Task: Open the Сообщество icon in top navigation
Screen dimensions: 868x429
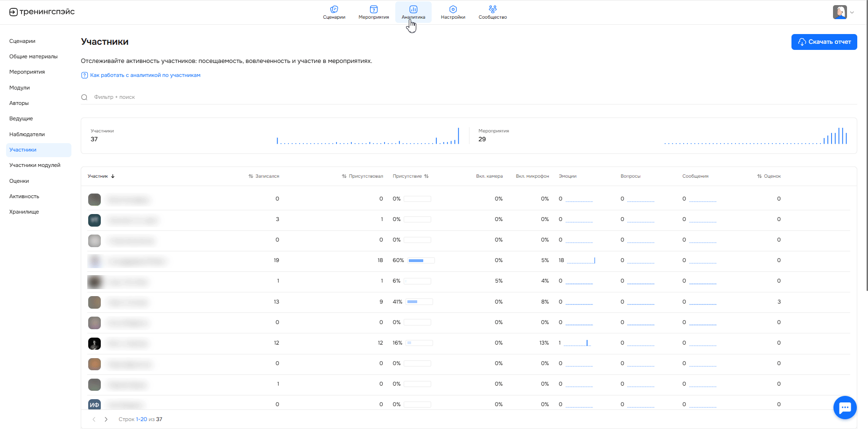Action: tap(492, 9)
